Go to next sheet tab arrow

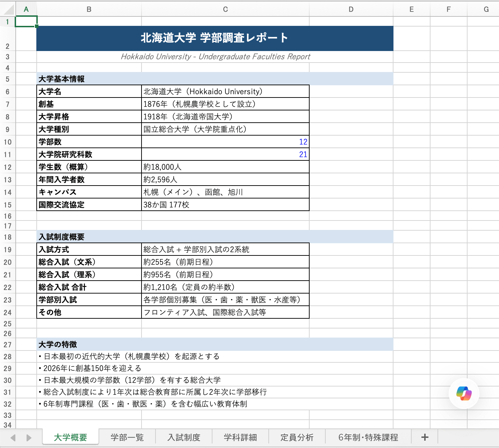coord(29,438)
